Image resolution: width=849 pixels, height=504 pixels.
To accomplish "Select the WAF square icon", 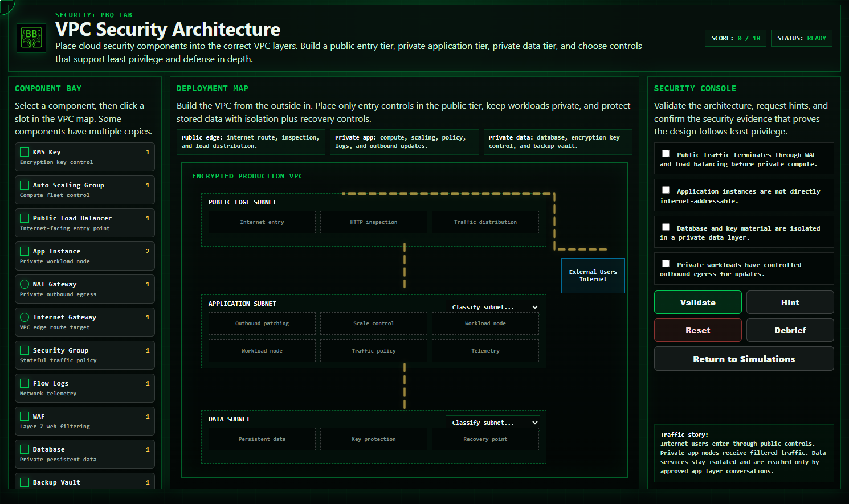I will coord(25,416).
